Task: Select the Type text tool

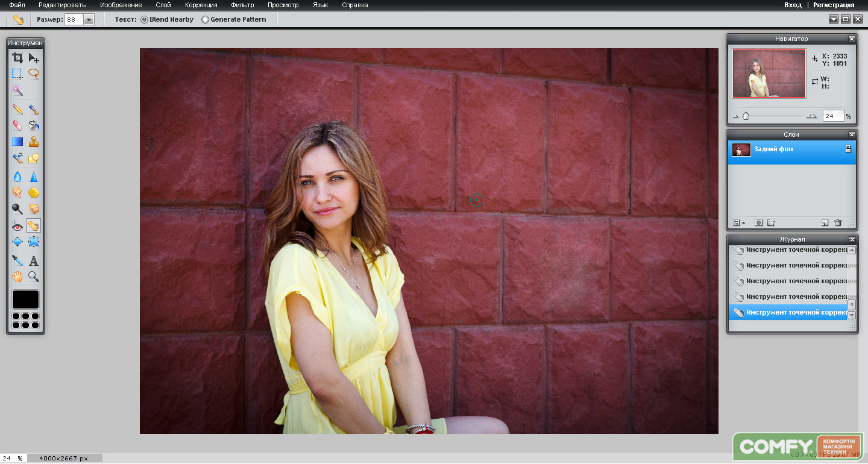Action: [x=34, y=261]
